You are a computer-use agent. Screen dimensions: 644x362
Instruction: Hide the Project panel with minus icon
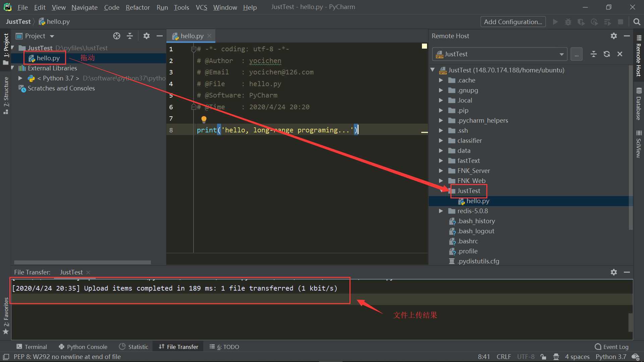[x=160, y=36]
